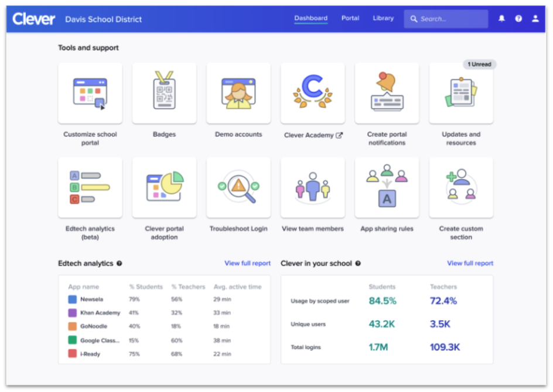View full report for Edtech analytics
The width and height of the screenshot is (553, 392).
[x=247, y=263]
